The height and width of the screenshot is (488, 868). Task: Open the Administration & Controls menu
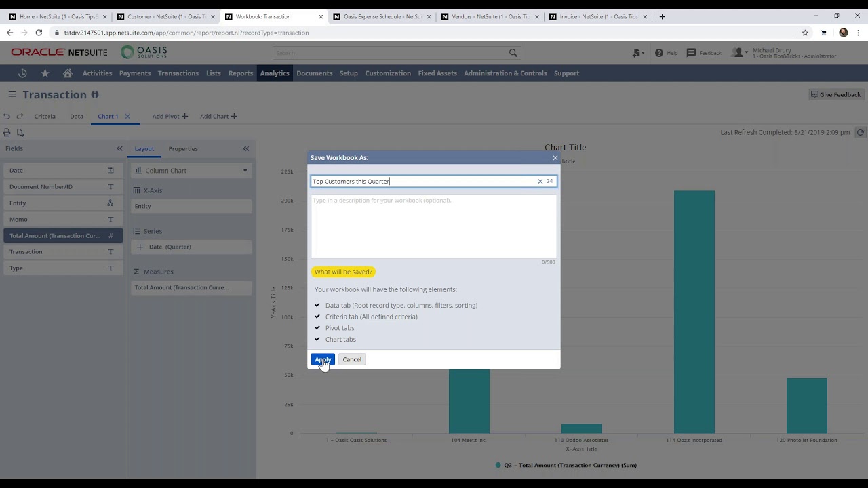coord(505,73)
